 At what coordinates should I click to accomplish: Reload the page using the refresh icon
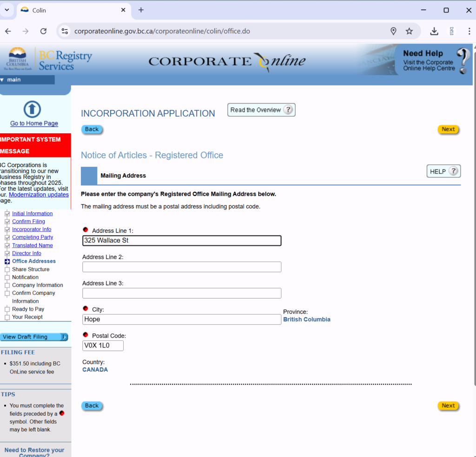coord(43,31)
